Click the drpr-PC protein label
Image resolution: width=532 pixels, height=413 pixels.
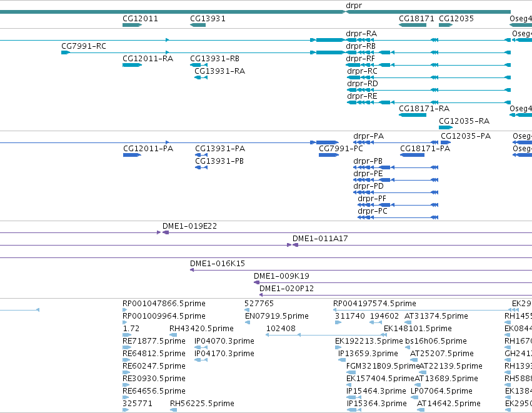click(372, 212)
